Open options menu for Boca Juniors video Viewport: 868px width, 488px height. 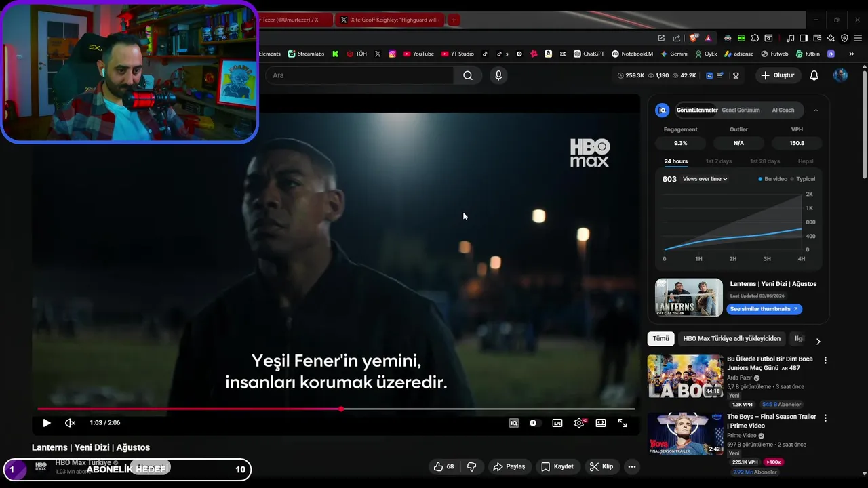click(x=825, y=361)
